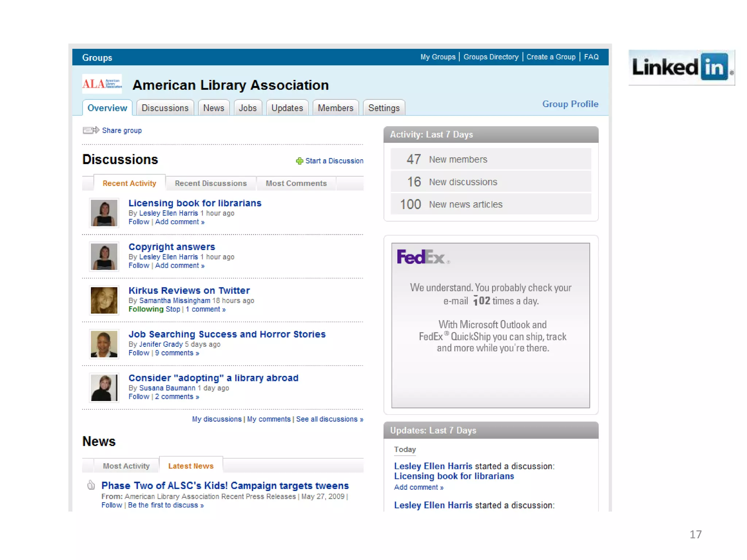
Task: Open Lesley Ellen Harris photo for Licensing book
Action: 104,213
